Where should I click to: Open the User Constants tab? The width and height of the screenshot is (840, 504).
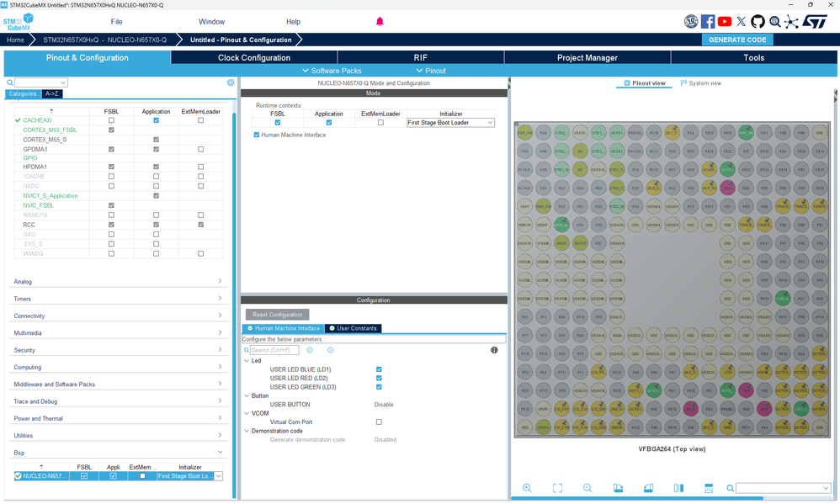(x=353, y=328)
